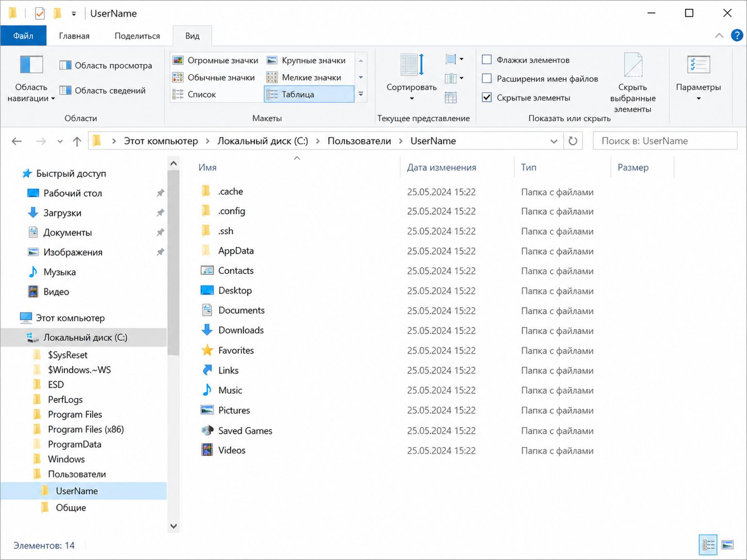Select the Program Files (x86) tree folder
Viewport: 747px width, 560px height.
point(86,430)
